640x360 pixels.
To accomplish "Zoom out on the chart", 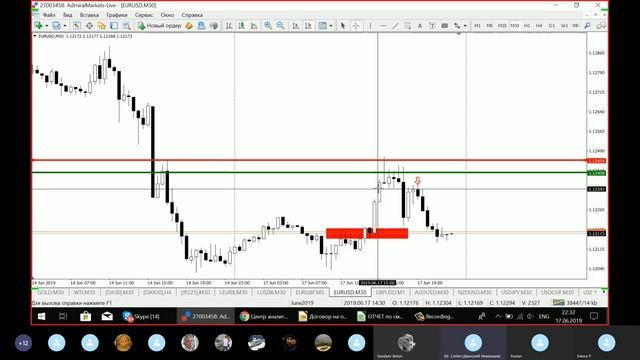I will coord(280,26).
